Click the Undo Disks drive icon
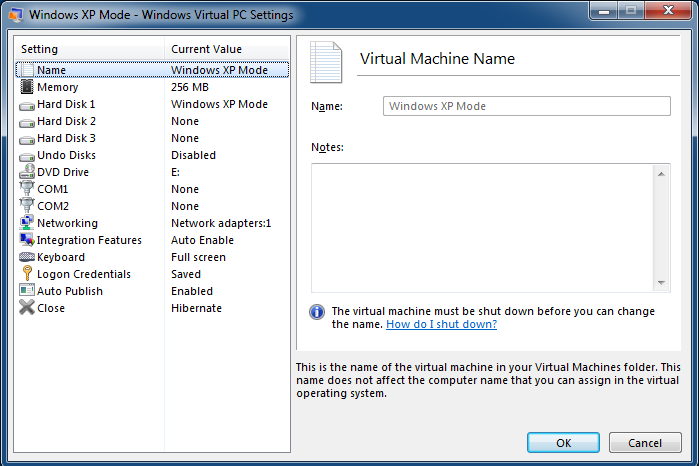This screenshot has width=699, height=466. pos(27,157)
